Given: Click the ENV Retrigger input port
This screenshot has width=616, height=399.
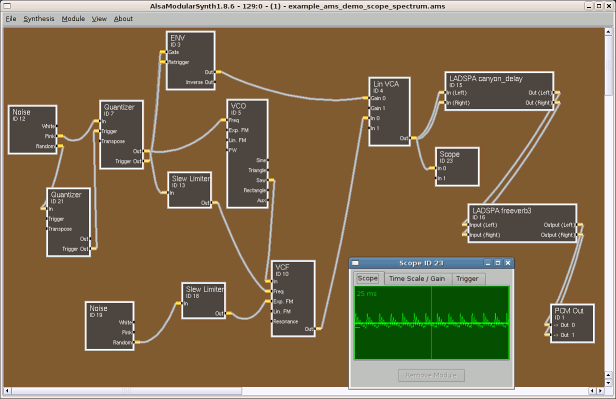Looking at the screenshot, I should click(x=163, y=62).
